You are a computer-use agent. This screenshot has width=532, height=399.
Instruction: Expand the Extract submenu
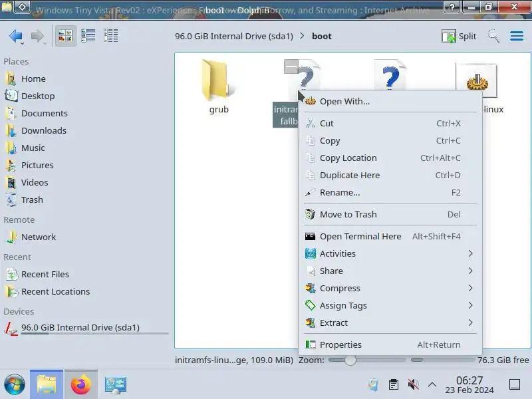(390, 323)
